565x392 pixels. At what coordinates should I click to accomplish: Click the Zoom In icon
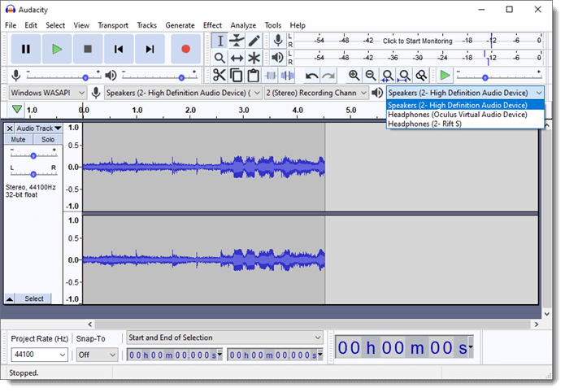click(354, 76)
